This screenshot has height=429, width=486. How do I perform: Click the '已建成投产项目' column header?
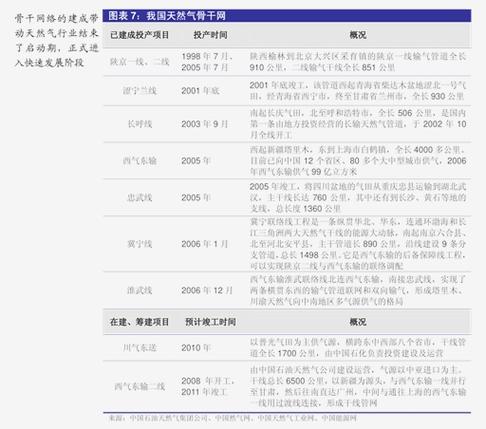pos(140,35)
